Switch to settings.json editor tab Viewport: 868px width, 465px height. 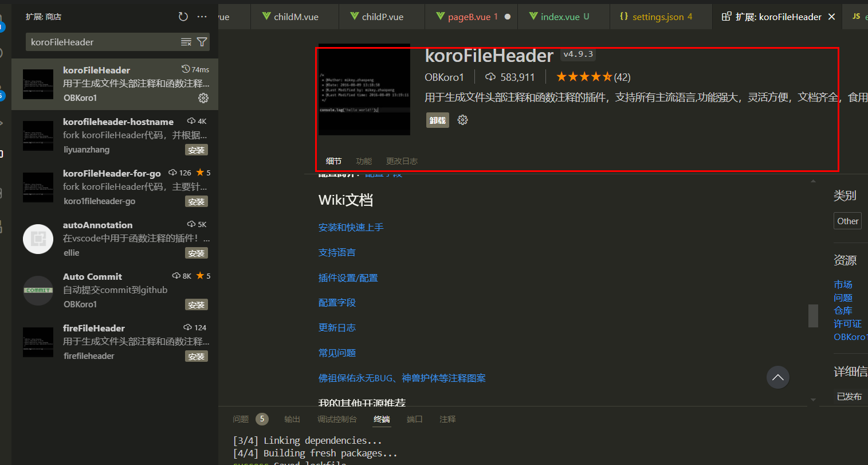661,17
